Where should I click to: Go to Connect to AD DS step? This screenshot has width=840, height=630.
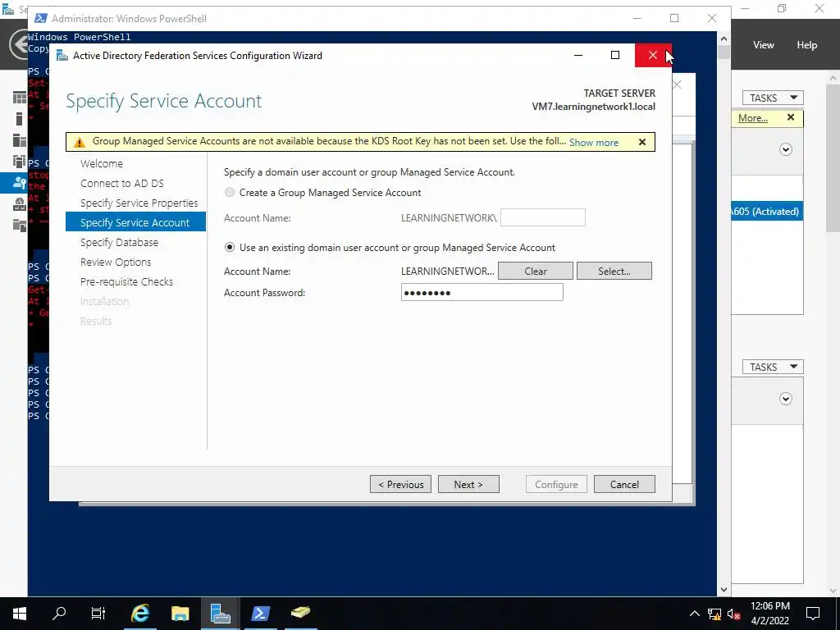[x=122, y=183]
